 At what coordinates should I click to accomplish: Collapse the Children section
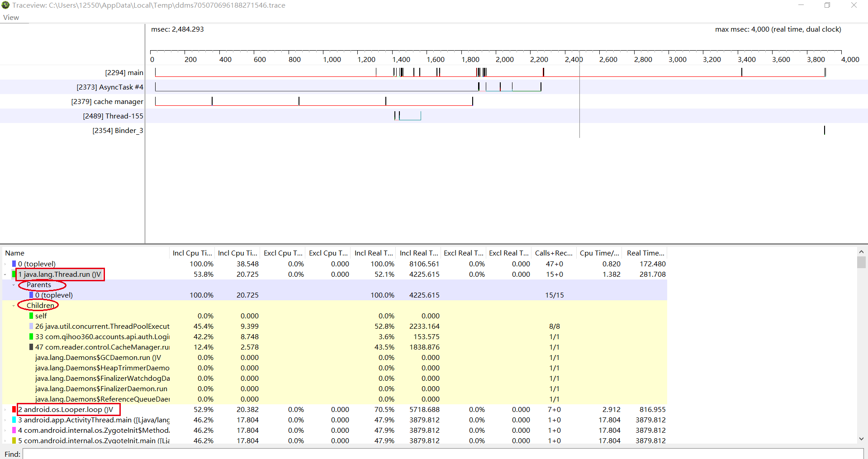point(14,306)
